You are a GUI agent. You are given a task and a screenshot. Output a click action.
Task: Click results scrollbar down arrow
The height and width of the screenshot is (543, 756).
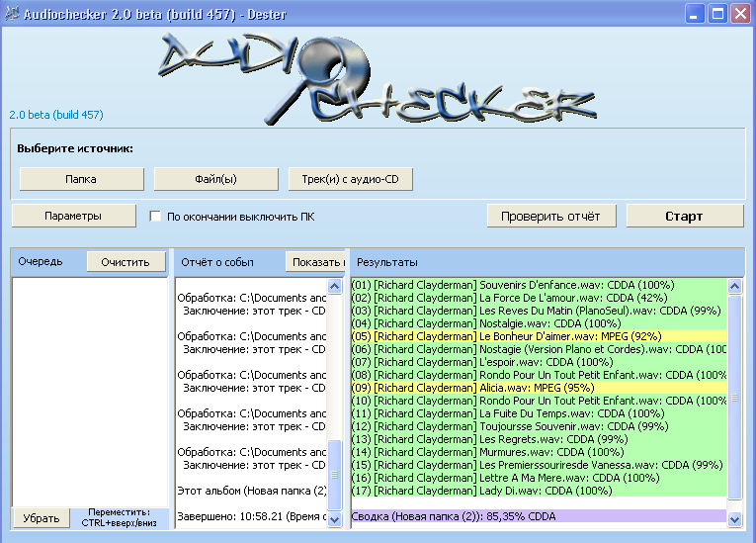(x=734, y=519)
